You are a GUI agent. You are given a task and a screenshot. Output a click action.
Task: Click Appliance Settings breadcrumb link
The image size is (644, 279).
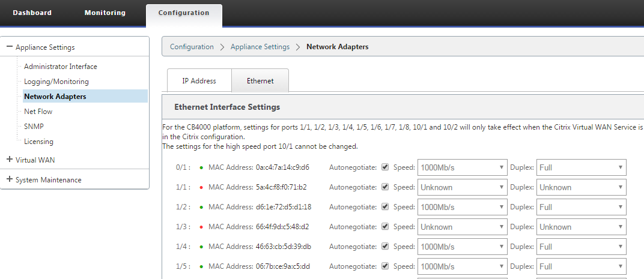click(260, 47)
